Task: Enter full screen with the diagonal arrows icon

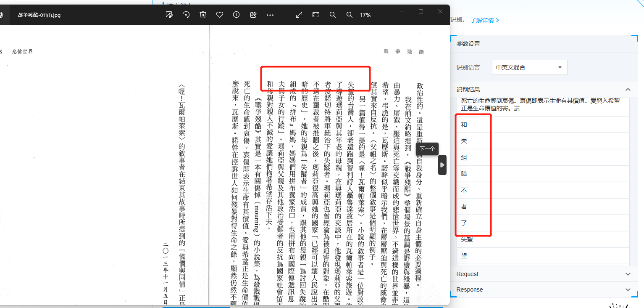Action: pos(299,15)
